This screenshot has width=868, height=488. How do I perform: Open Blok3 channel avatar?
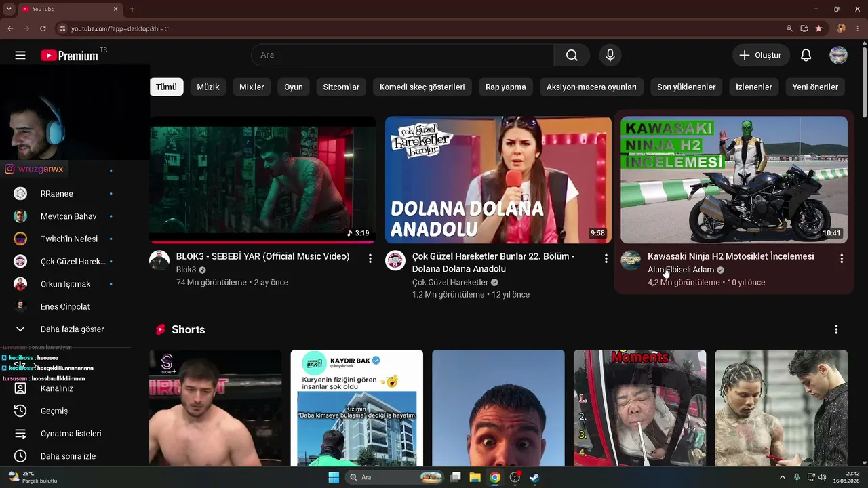[159, 260]
